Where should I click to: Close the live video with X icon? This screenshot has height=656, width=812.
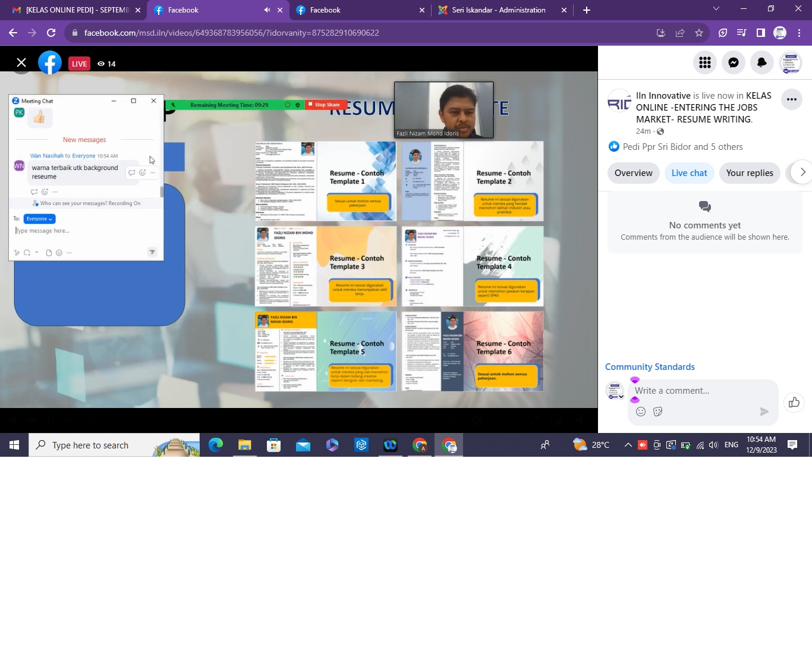[21, 62]
